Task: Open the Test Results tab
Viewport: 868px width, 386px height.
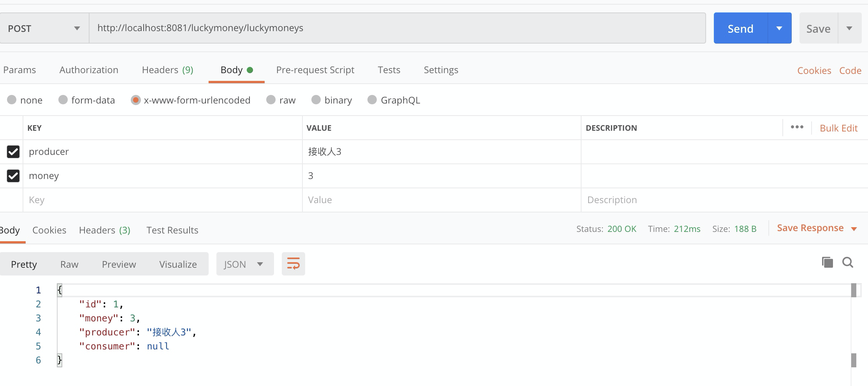Action: tap(172, 230)
